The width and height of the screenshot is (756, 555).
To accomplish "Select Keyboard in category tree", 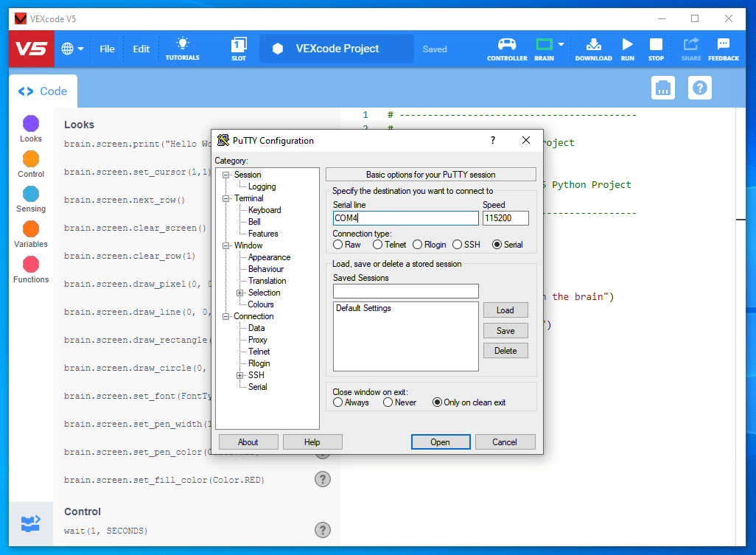I will click(x=265, y=210).
